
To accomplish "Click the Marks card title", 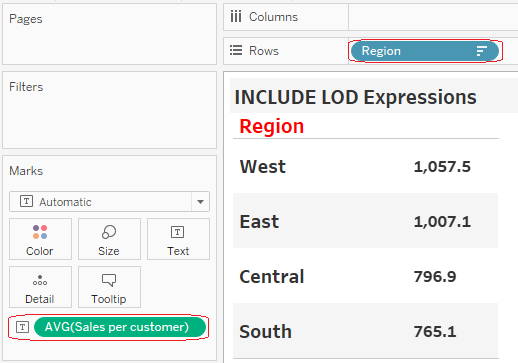I will click(26, 171).
